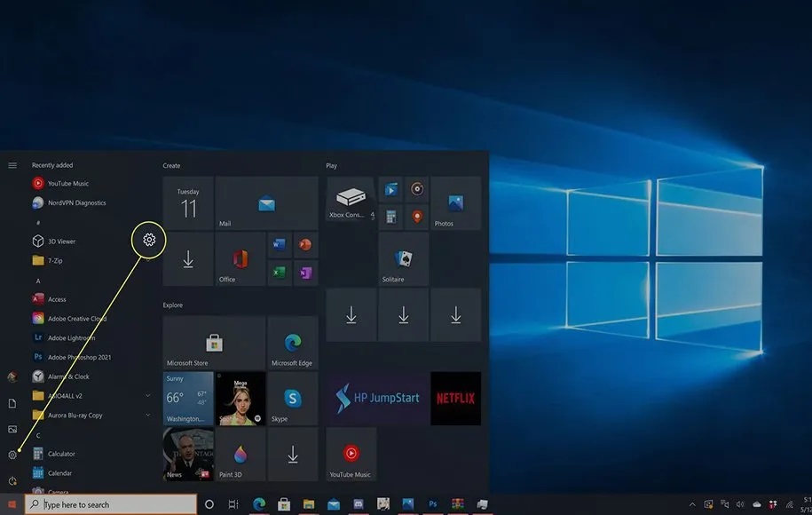The width and height of the screenshot is (812, 515).
Task: Open the Xbox Console Companion tile
Action: [x=351, y=199]
